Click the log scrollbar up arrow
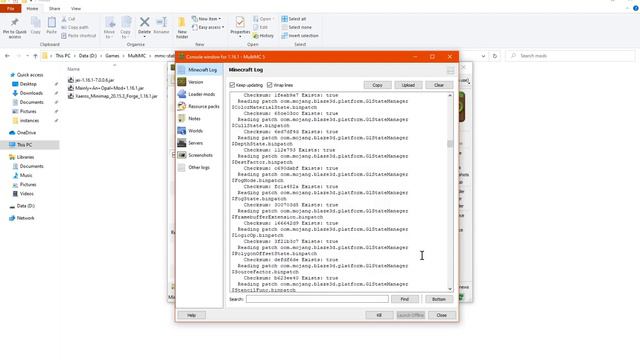 450,95
